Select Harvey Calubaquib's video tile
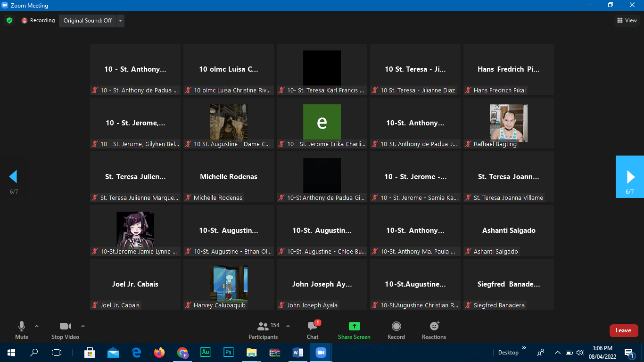This screenshot has width=644, height=362. (x=228, y=284)
